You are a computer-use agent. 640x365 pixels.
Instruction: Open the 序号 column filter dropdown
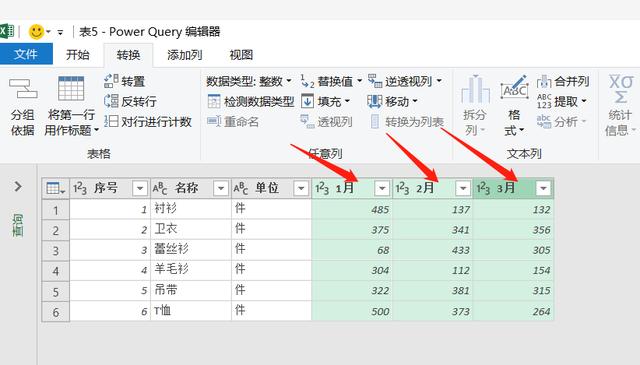point(140,188)
